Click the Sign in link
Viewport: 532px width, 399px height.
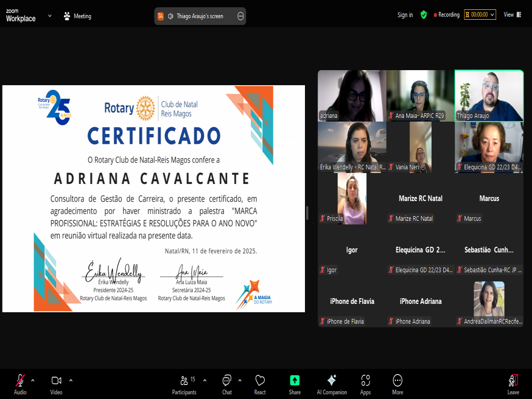(x=405, y=15)
